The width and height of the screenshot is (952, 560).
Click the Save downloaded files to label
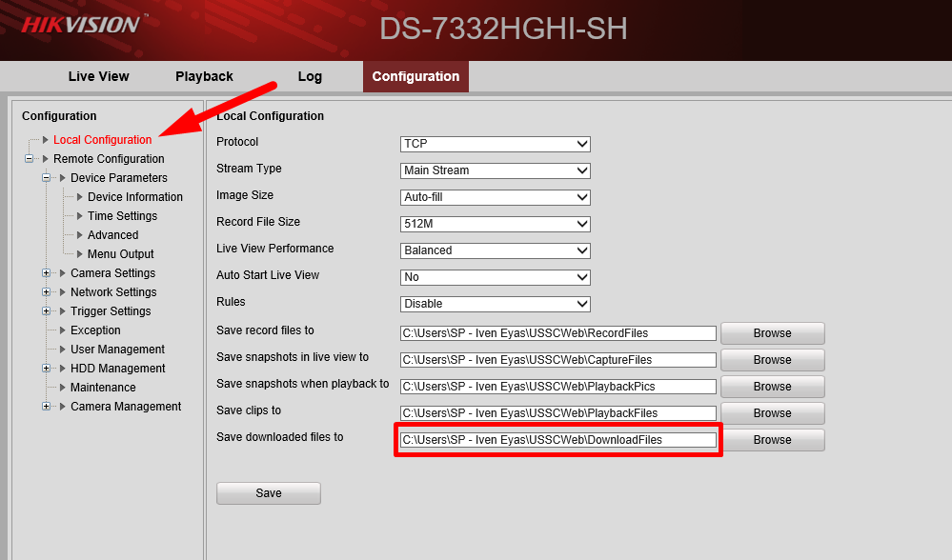click(x=280, y=437)
